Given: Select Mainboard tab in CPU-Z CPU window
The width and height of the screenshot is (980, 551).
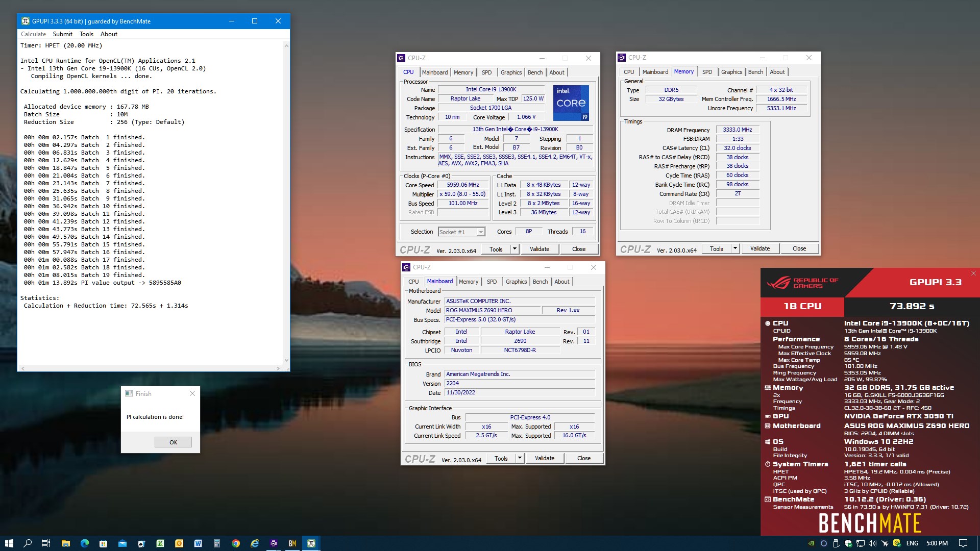Looking at the screenshot, I should pos(435,72).
